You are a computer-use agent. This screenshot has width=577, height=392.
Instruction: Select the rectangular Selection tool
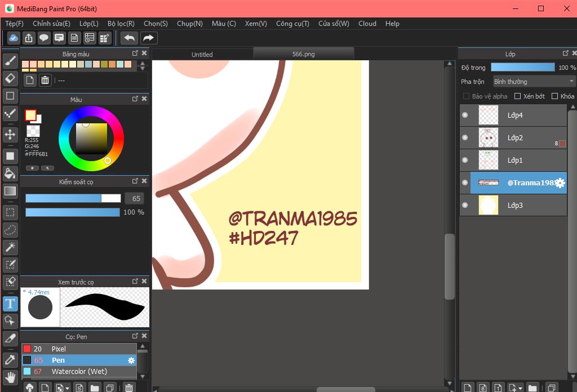coord(10,212)
